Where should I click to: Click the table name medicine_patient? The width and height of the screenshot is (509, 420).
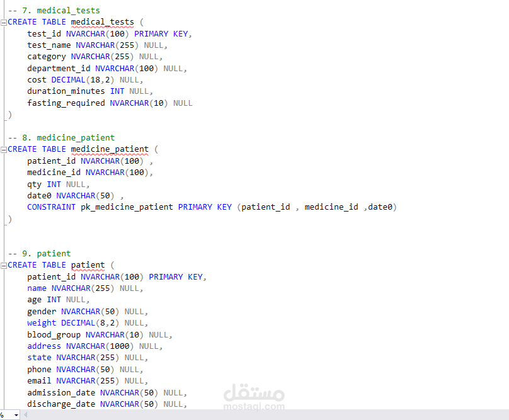pyautogui.click(x=110, y=149)
